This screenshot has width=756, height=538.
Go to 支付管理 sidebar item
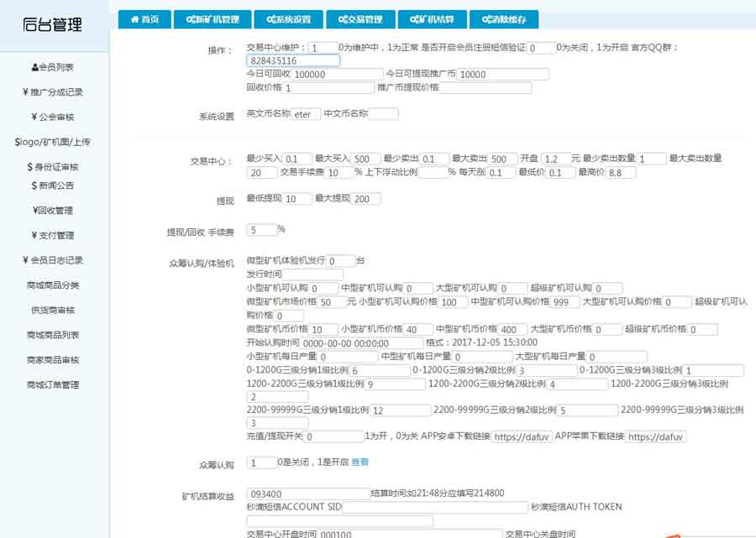(x=53, y=236)
